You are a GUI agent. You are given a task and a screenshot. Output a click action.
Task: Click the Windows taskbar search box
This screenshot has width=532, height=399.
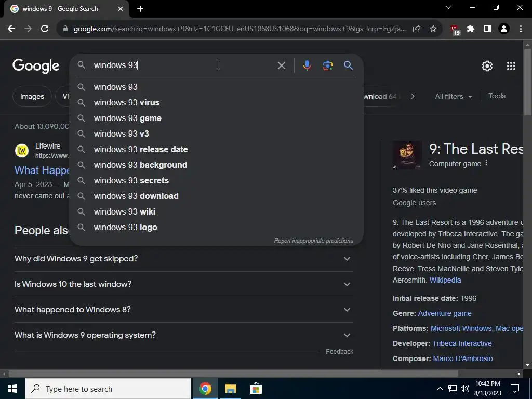click(108, 389)
